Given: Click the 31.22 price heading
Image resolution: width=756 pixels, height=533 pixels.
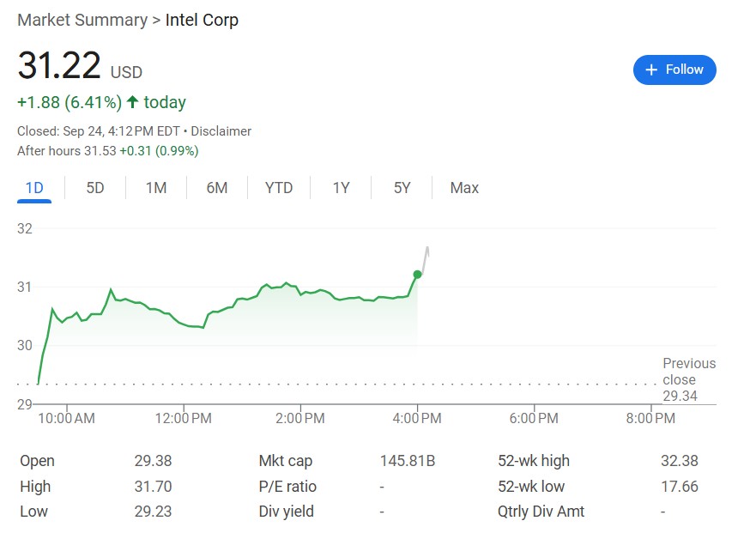Looking at the screenshot, I should point(59,67).
